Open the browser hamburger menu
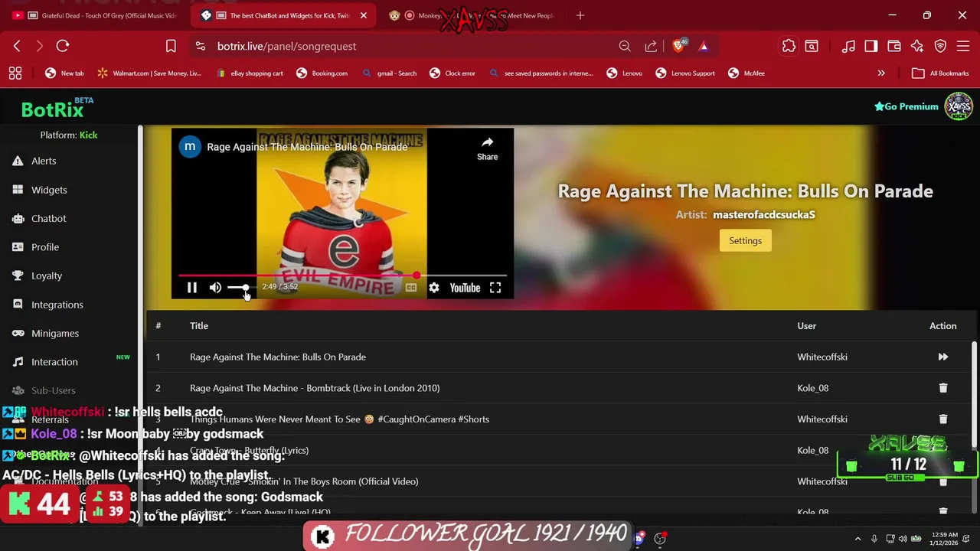This screenshot has width=980, height=551. pos(963,46)
